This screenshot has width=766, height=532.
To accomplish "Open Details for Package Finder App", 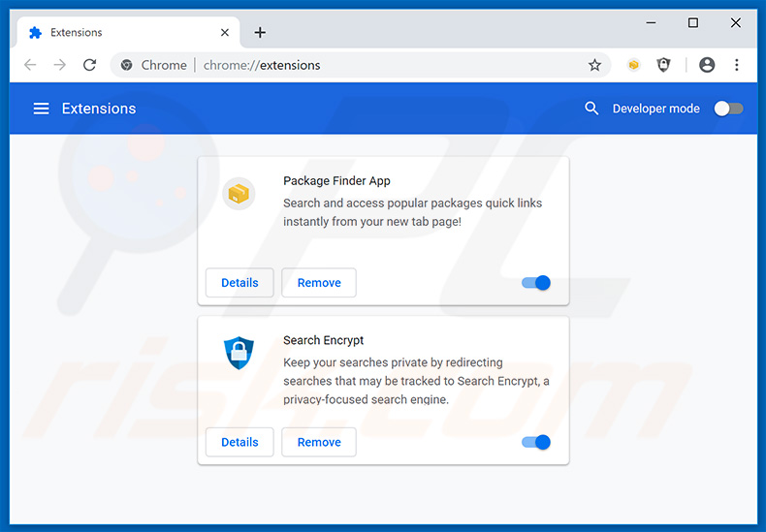I will pyautogui.click(x=239, y=283).
